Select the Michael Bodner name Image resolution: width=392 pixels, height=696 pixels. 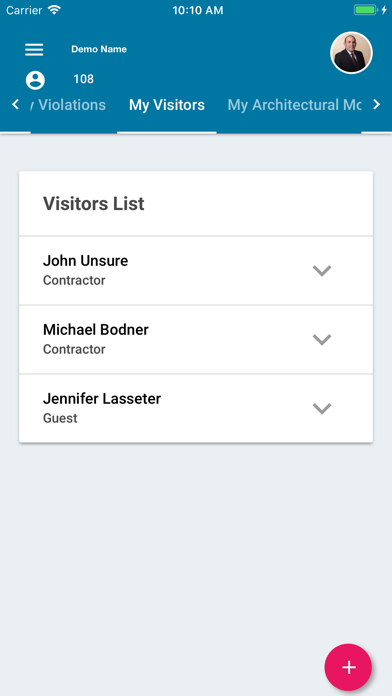point(96,329)
